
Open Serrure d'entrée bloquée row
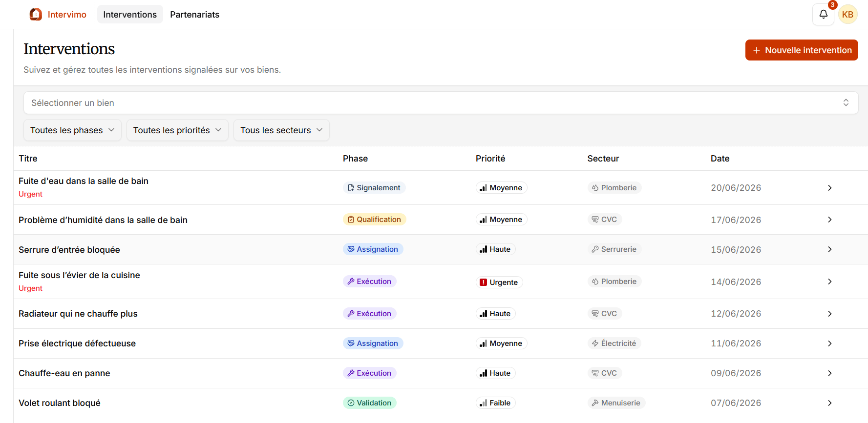441,250
